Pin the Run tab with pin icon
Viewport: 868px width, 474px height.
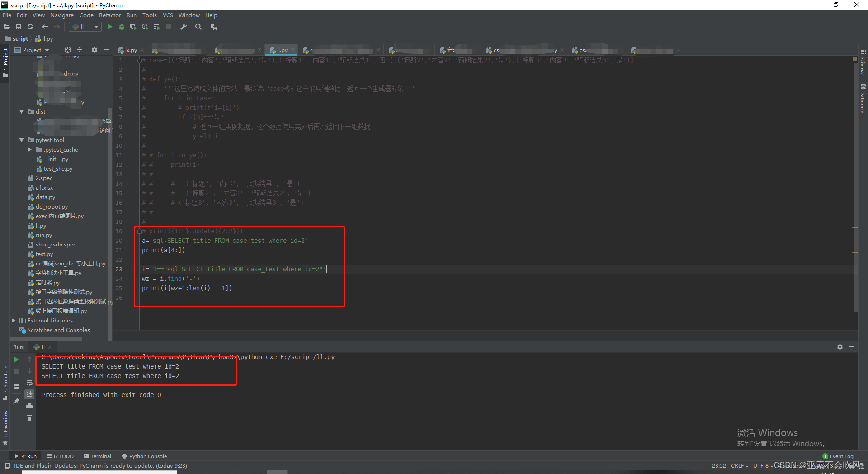(x=16, y=401)
